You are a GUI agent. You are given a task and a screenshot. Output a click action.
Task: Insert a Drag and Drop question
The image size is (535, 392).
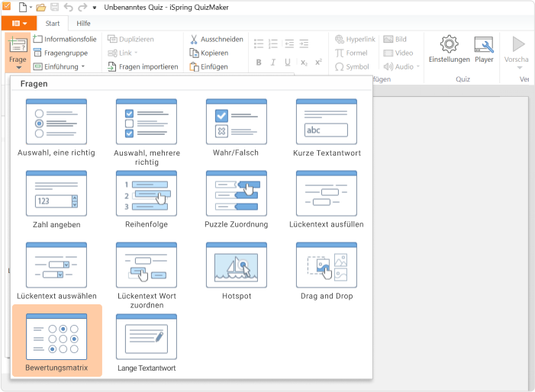[x=327, y=272]
